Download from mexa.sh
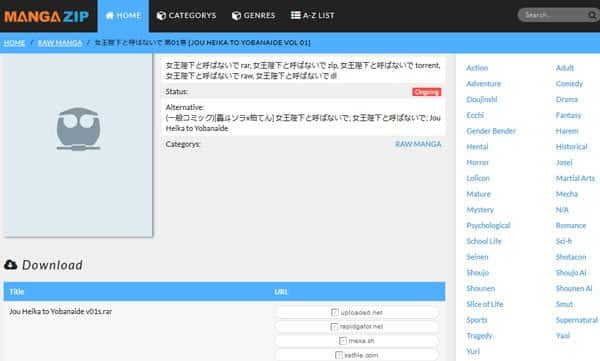600x361 pixels. point(357,341)
